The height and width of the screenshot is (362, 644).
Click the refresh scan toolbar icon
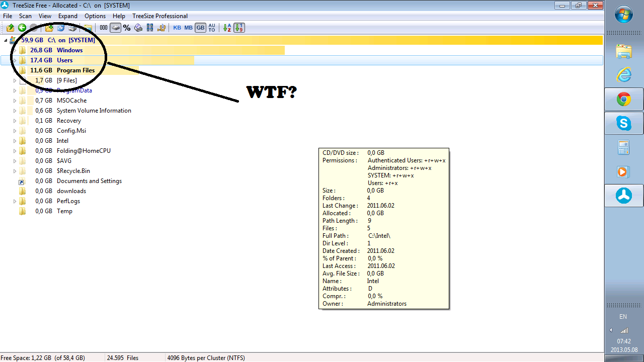pos(61,28)
